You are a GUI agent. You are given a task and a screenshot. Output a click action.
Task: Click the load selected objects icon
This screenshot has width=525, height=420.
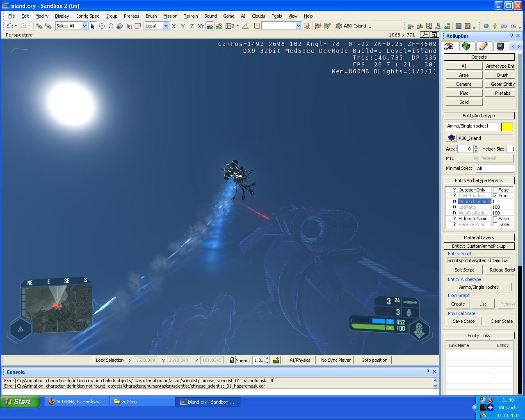[327, 26]
